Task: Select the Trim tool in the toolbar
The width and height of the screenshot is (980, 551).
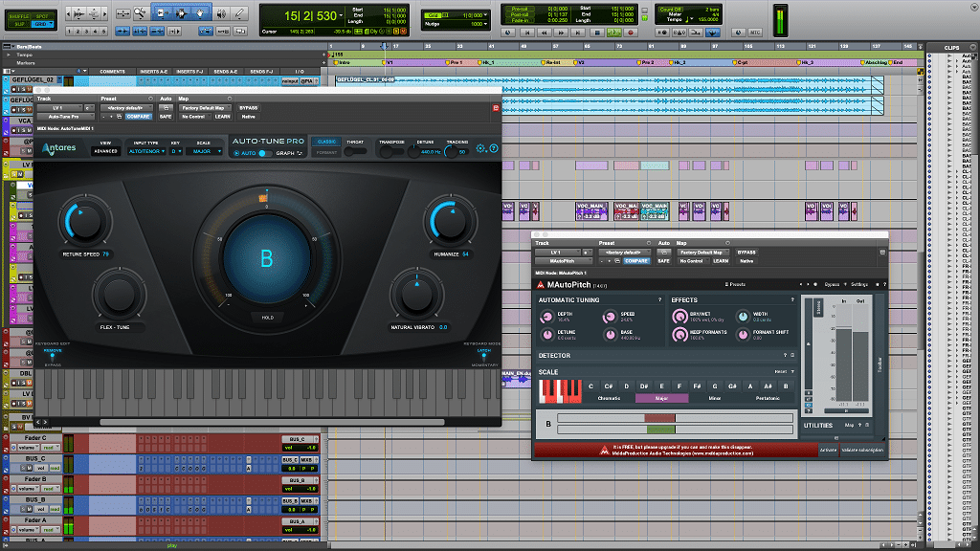Action: coord(162,13)
